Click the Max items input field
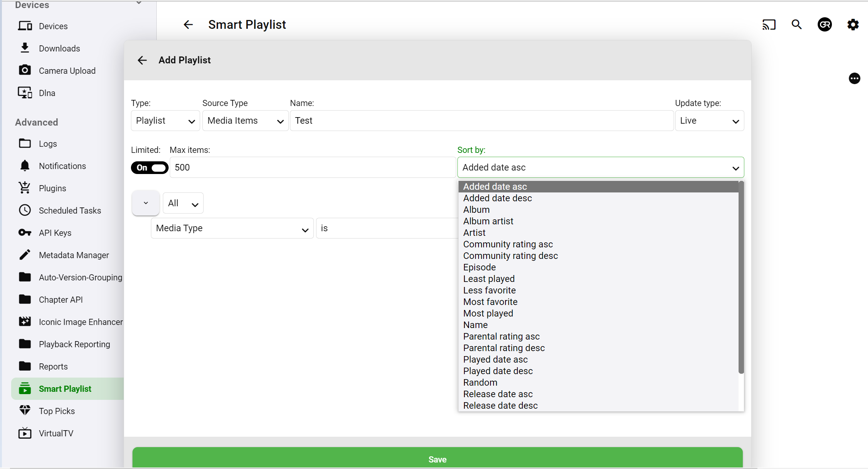The width and height of the screenshot is (868, 469). [312, 168]
